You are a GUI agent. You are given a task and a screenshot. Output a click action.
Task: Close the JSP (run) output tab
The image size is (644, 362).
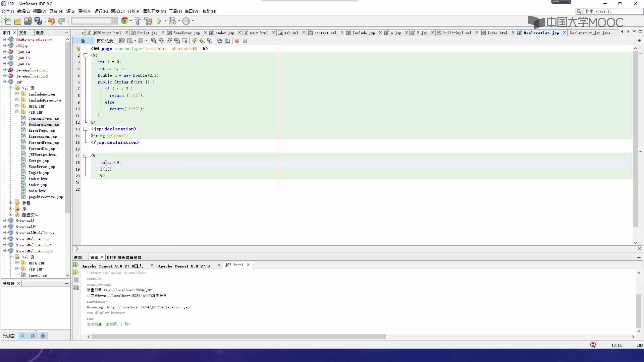tap(248, 265)
